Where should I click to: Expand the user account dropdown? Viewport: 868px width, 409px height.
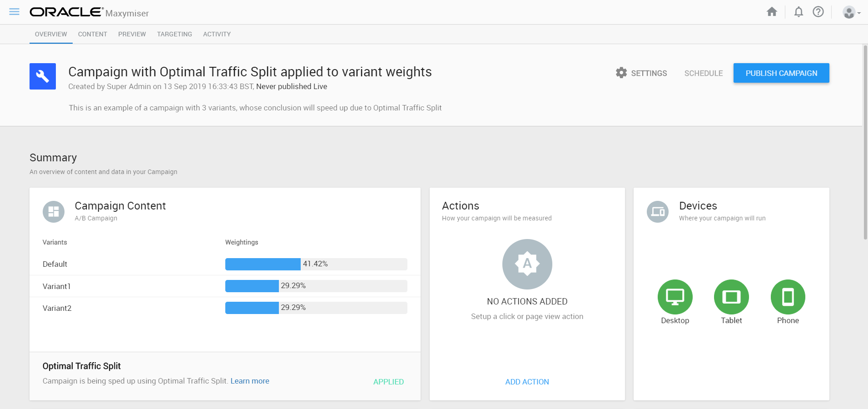click(x=851, y=12)
